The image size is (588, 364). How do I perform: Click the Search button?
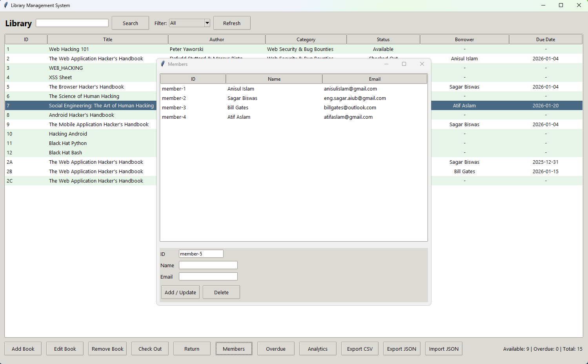130,23
